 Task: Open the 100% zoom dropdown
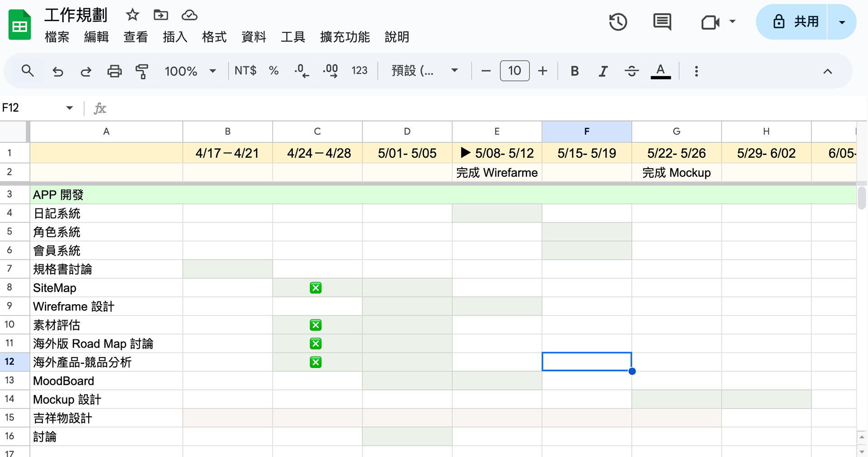(x=190, y=71)
